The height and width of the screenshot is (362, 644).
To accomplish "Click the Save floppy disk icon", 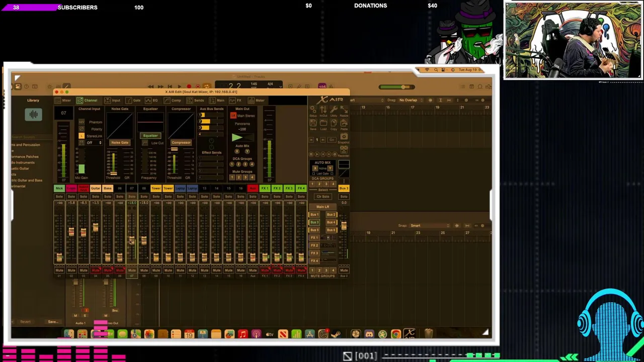I will point(313,125).
